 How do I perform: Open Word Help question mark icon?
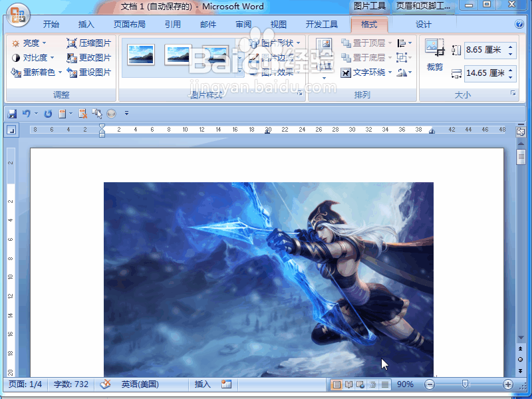pos(519,24)
